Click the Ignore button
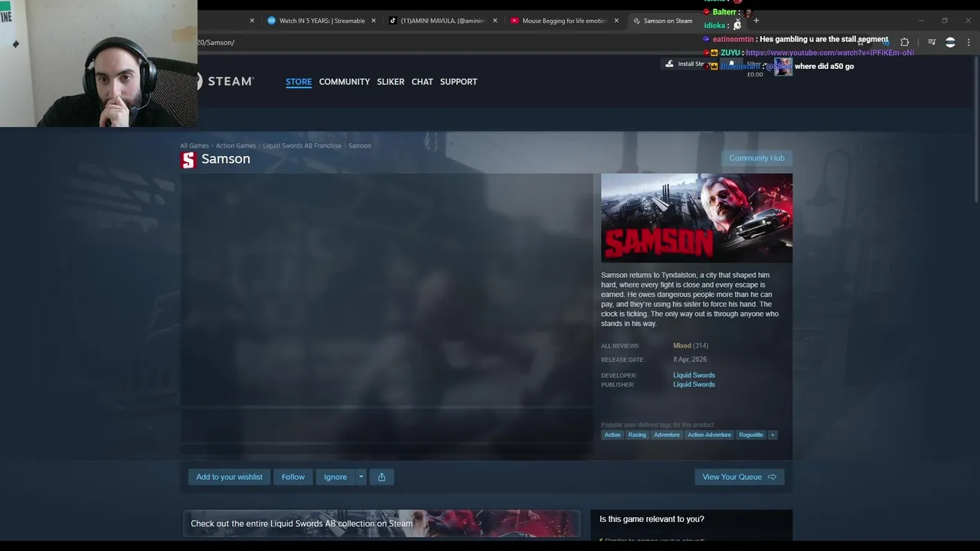Image resolution: width=980 pixels, height=551 pixels. [x=335, y=477]
